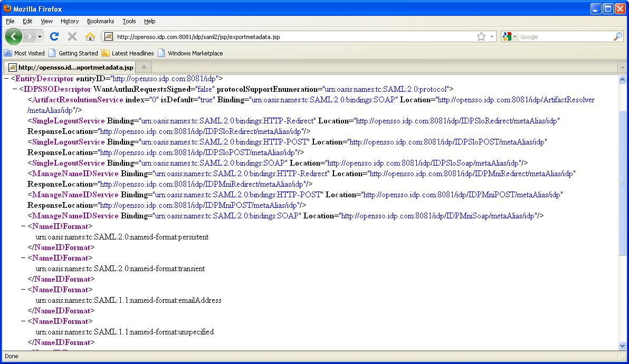This screenshot has width=629, height=364.
Task: Open the address bar history dropdown
Action: [x=492, y=36]
